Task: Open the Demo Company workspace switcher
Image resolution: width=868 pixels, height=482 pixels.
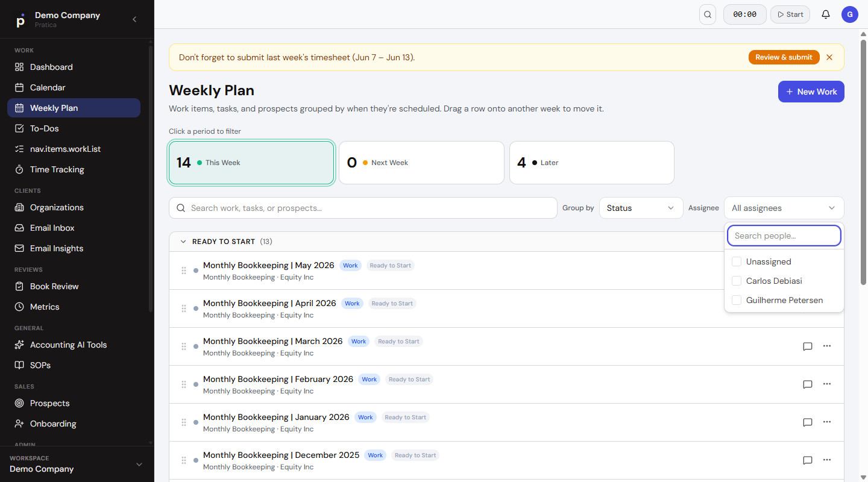Action: click(77, 464)
